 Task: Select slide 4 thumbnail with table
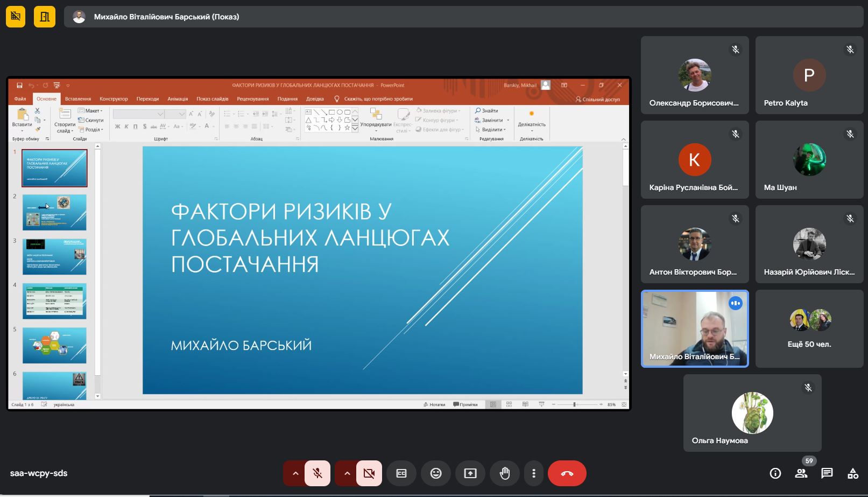point(54,302)
